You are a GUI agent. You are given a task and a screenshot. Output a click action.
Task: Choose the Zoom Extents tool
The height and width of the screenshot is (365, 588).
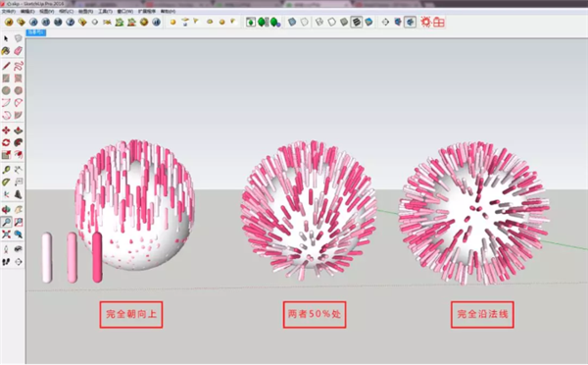(6, 235)
